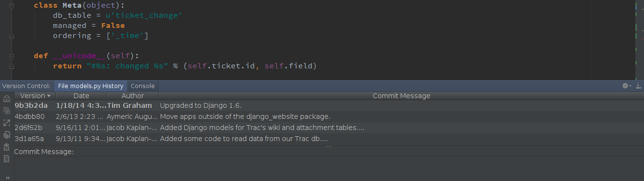Select revision 3d1a65a

(29, 139)
